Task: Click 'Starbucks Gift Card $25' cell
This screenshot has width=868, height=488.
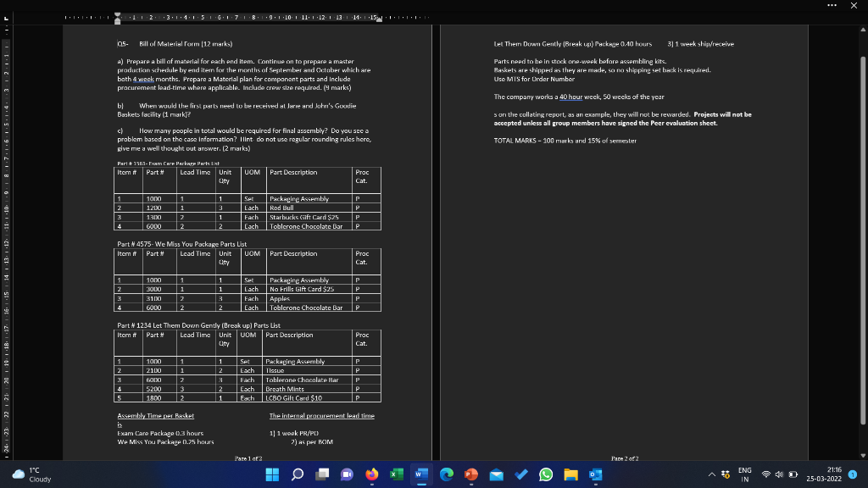Action: pos(304,218)
